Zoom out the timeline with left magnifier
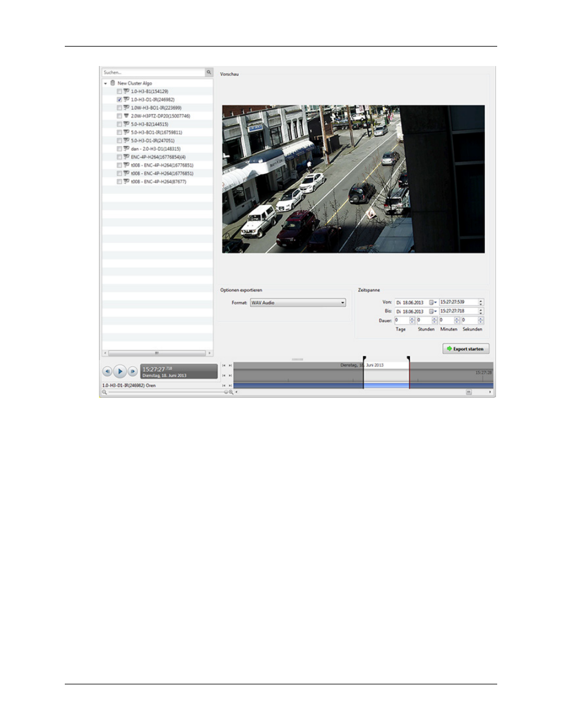This screenshot has height=728, width=562. point(105,392)
